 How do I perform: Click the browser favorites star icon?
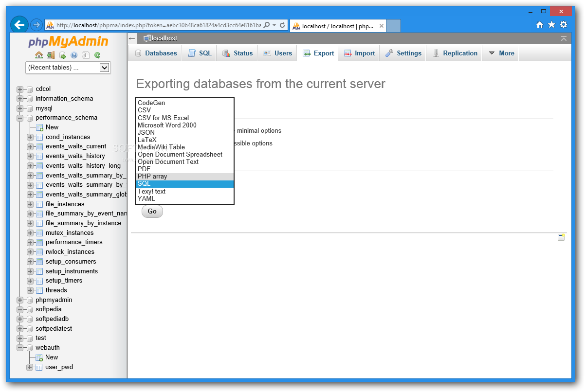click(551, 25)
